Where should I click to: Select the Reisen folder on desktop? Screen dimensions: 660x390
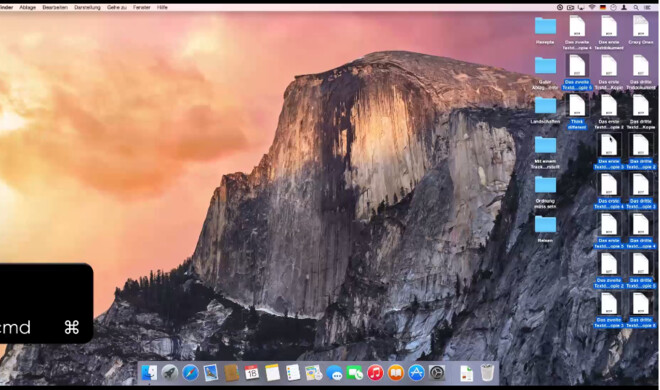pos(545,224)
